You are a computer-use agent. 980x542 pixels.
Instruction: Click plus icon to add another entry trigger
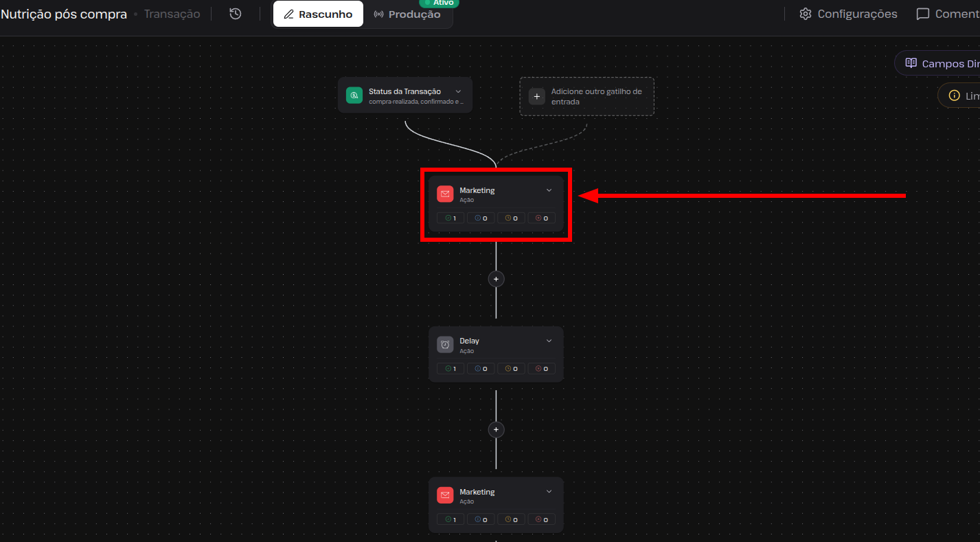tap(537, 96)
